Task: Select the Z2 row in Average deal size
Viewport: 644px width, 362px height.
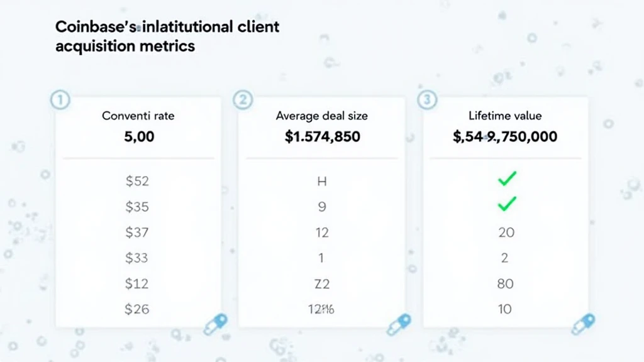Action: (x=321, y=283)
